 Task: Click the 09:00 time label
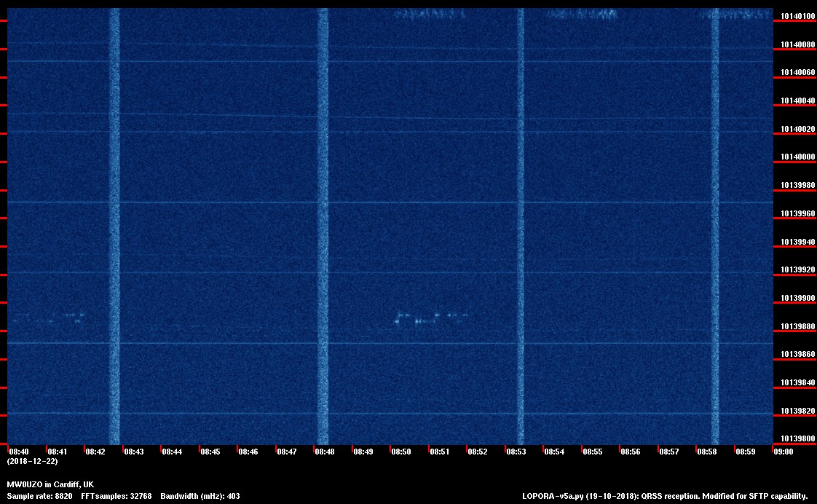(x=784, y=452)
